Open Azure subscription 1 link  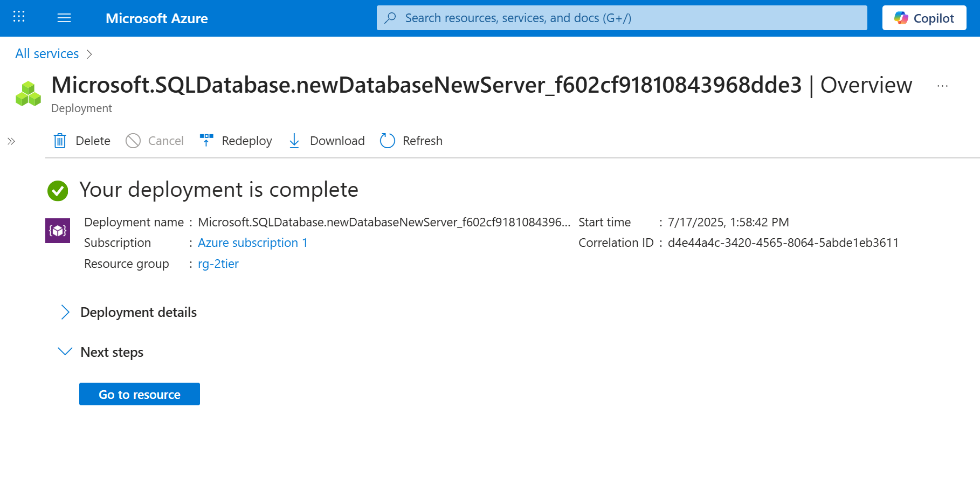[253, 243]
